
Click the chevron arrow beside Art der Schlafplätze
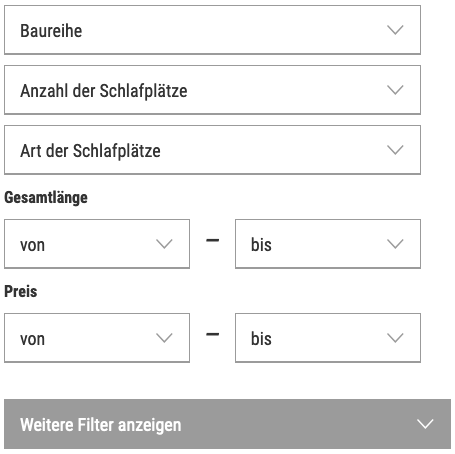(395, 150)
